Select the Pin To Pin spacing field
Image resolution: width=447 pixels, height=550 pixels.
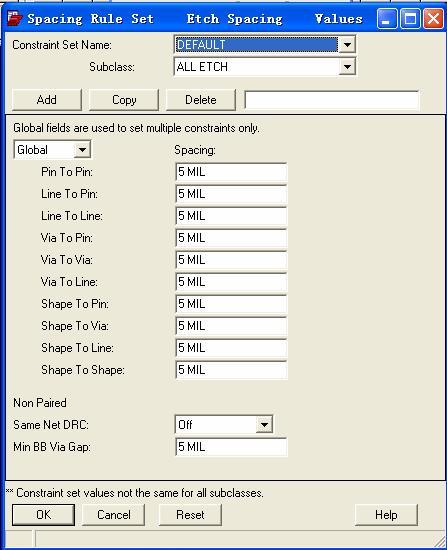[x=231, y=172]
